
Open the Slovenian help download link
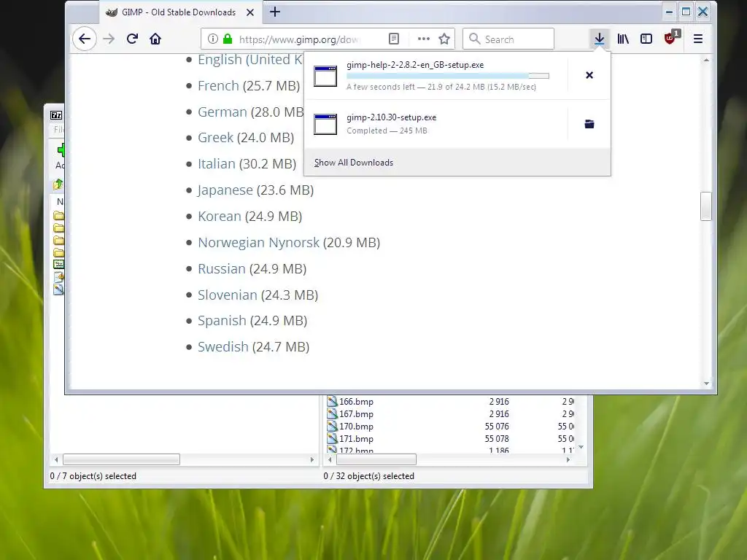[x=228, y=295]
